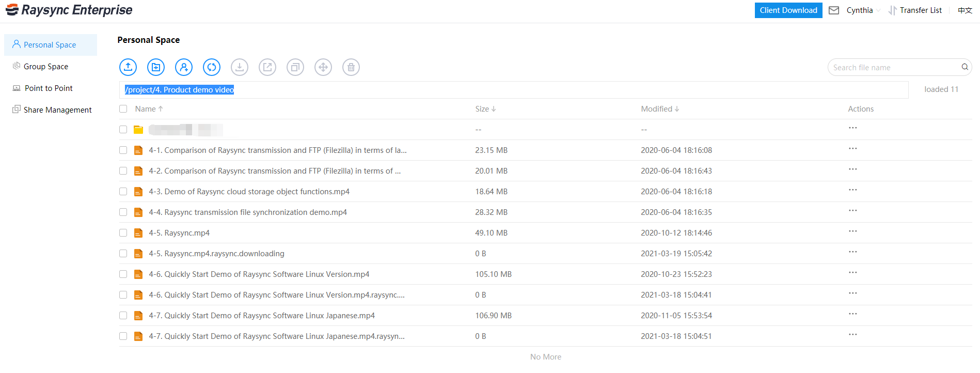
Task: Select checkbox for 4-6. Linux Version.mp4
Action: [123, 274]
